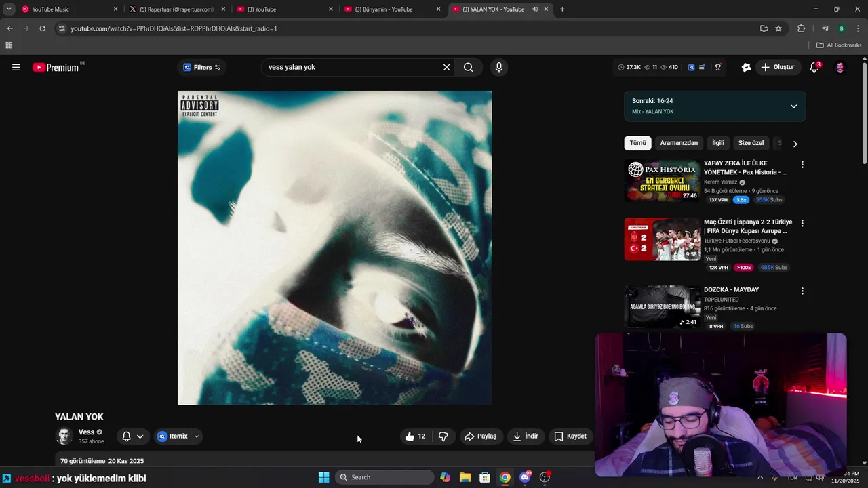Image resolution: width=868 pixels, height=488 pixels.
Task: Open the İspanya 2-2 Türkiye match thumbnail
Action: click(663, 239)
